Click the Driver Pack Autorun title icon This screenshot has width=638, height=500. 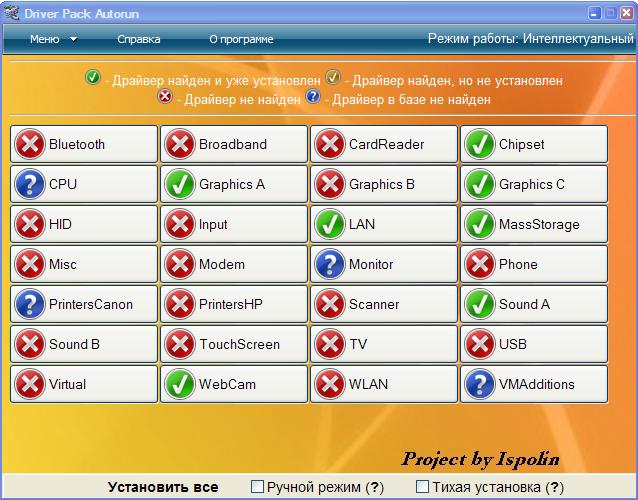12,13
